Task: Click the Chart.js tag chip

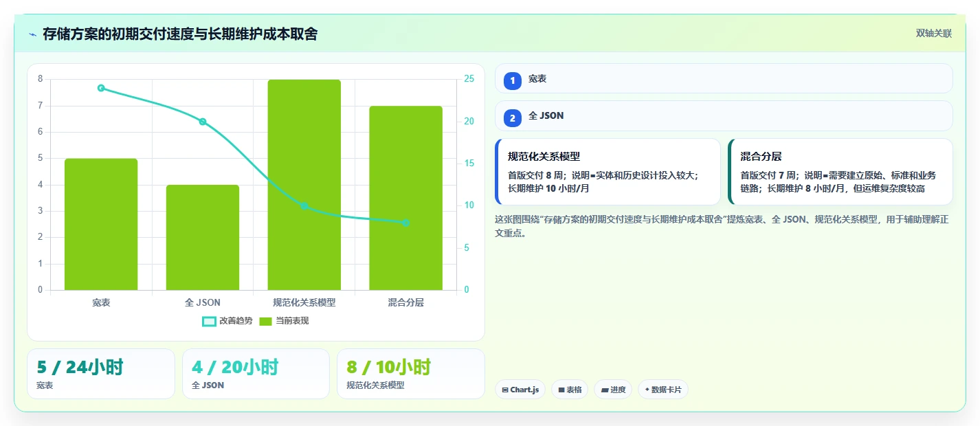Action: click(x=520, y=390)
